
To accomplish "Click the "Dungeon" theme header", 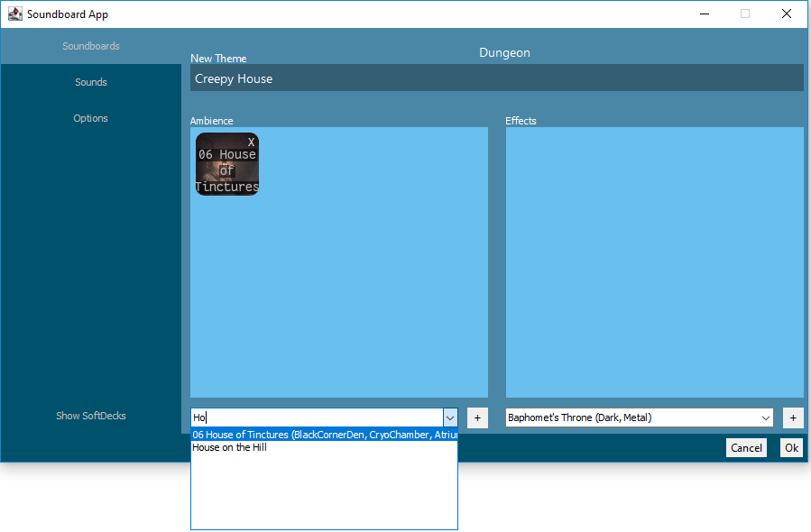I will click(x=504, y=52).
